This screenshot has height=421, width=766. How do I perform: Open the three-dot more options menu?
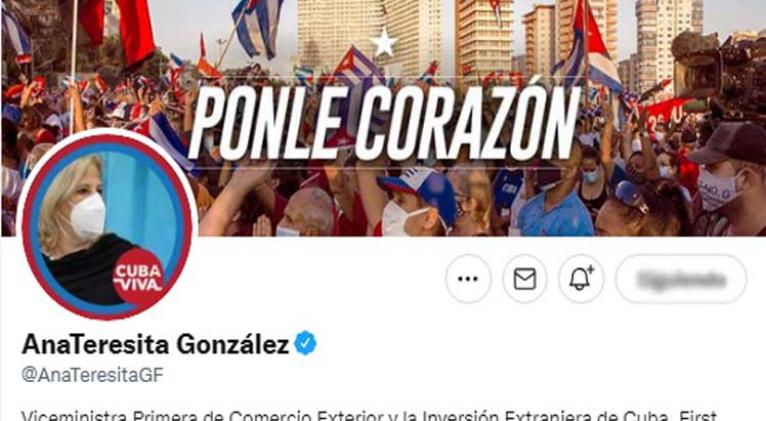(468, 279)
